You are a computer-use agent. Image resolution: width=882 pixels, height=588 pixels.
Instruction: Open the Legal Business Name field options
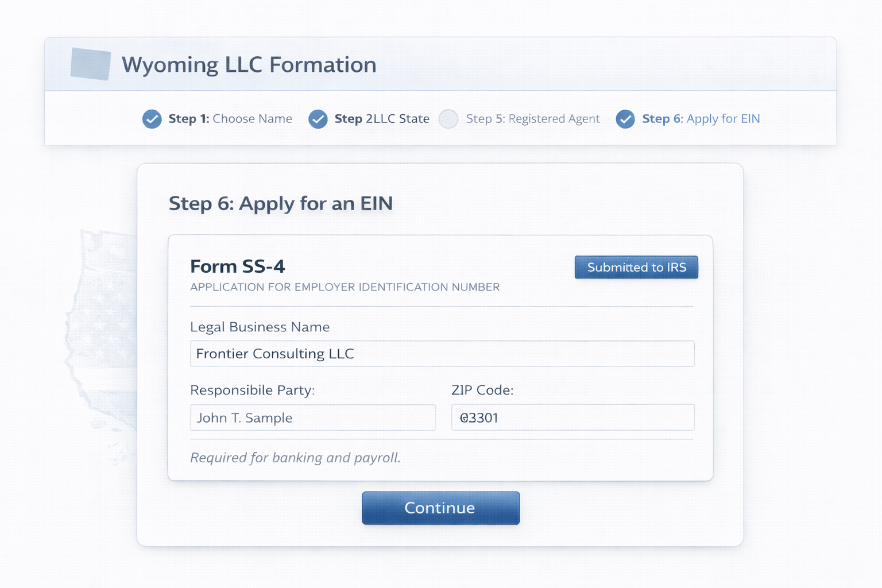442,354
